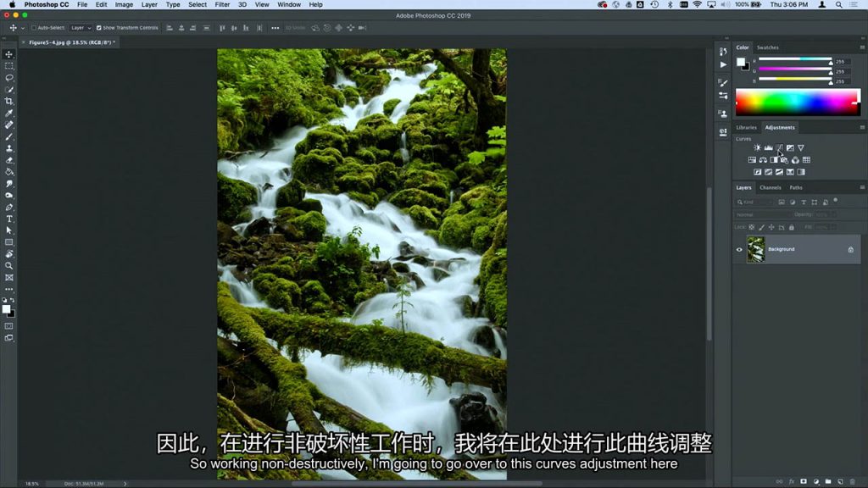Select the Horizontal Type tool
This screenshot has width=868, height=488.
point(8,219)
